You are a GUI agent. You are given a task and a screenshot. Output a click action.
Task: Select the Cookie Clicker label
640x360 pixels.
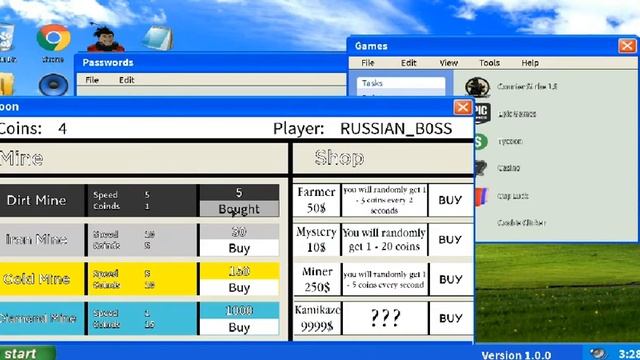click(522, 223)
